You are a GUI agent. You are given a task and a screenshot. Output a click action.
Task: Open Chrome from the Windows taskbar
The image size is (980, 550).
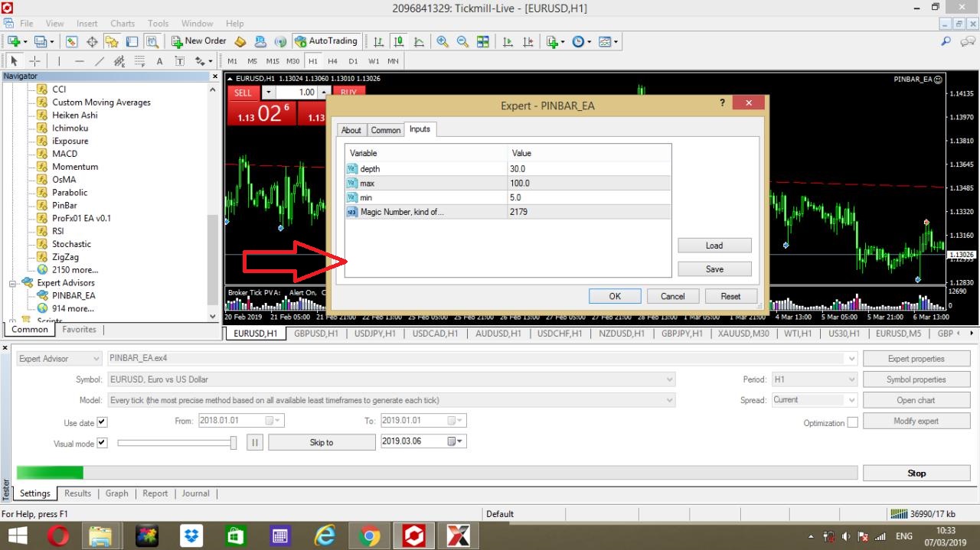pos(370,536)
